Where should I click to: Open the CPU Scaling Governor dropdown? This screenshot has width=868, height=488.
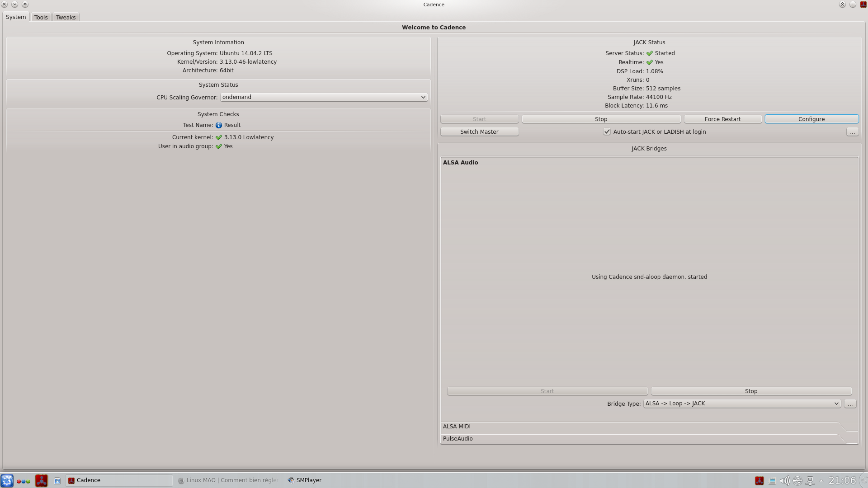[x=324, y=97]
